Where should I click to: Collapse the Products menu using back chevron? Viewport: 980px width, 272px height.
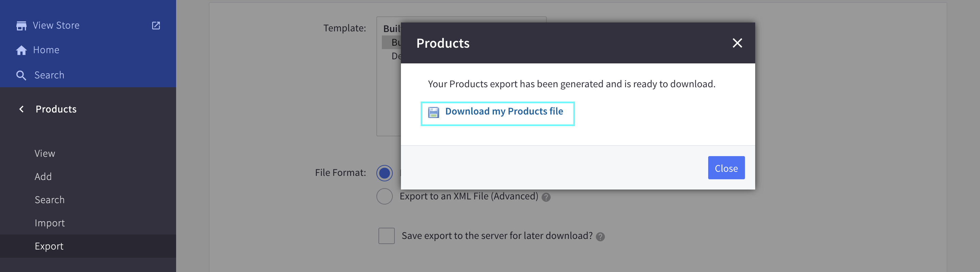pos(21,109)
